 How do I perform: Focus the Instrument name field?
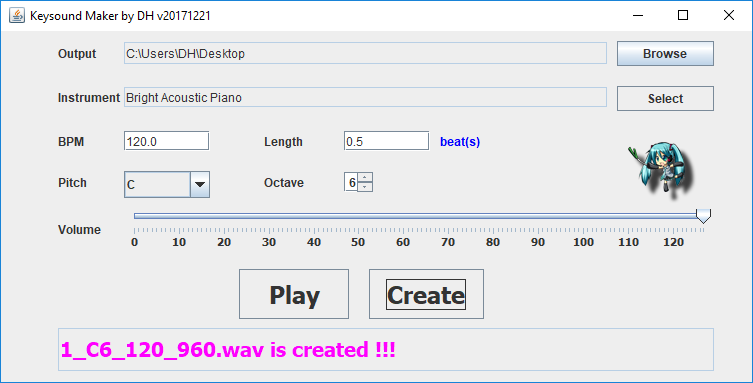(x=365, y=97)
